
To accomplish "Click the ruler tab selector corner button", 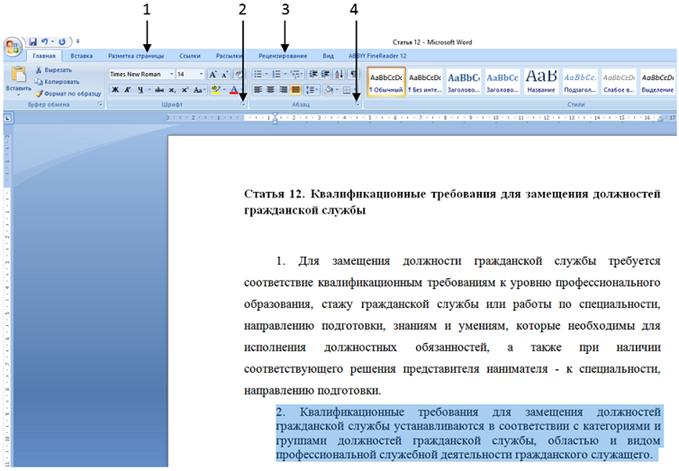I will 8,118.
